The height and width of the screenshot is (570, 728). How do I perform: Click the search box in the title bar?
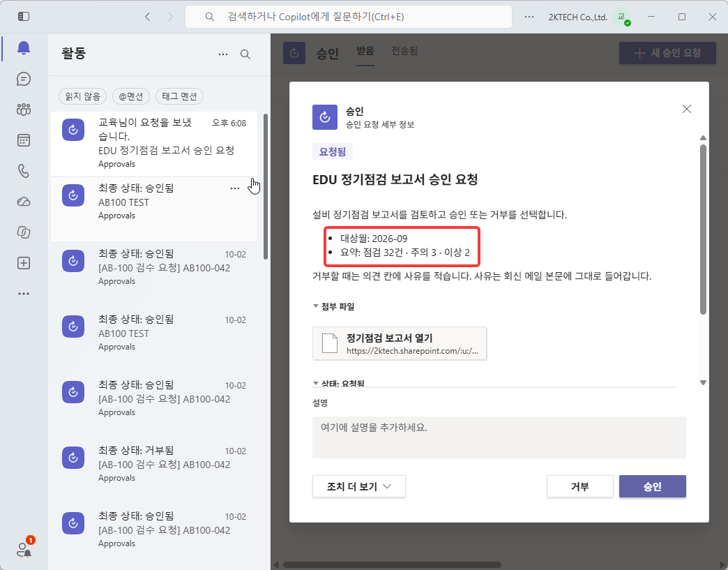349,17
